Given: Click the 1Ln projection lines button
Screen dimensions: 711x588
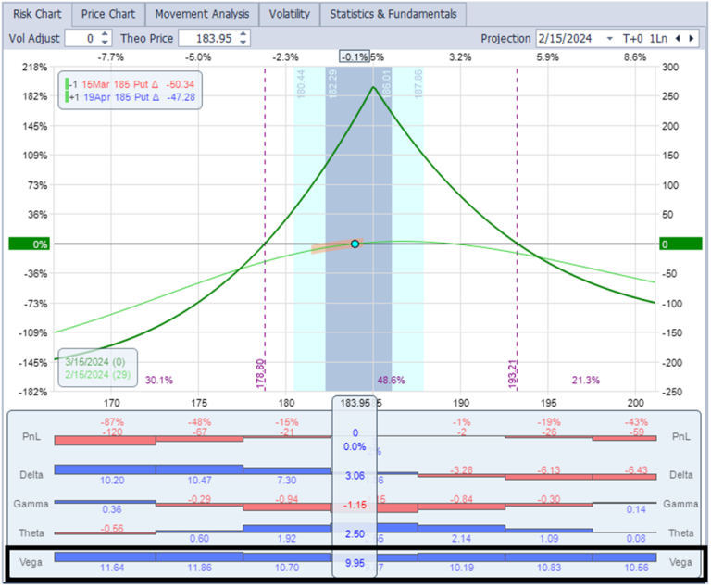Looking at the screenshot, I should 658,39.
